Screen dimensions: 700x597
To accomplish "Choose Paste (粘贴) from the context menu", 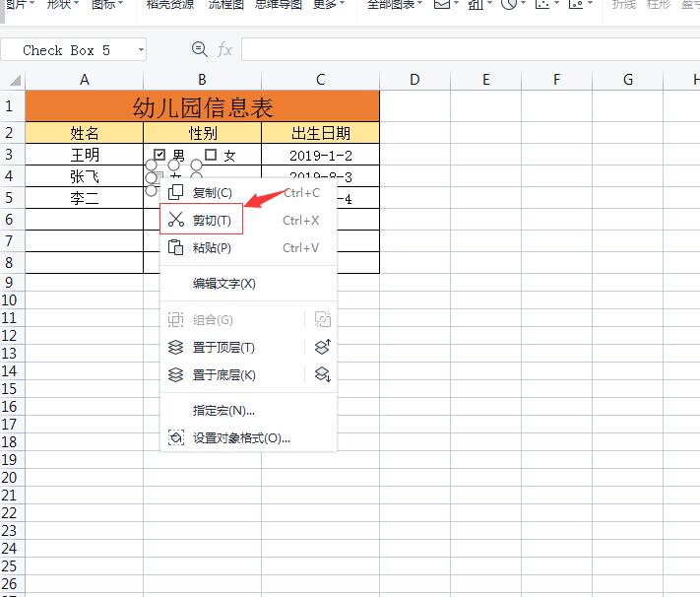I will tap(248, 247).
